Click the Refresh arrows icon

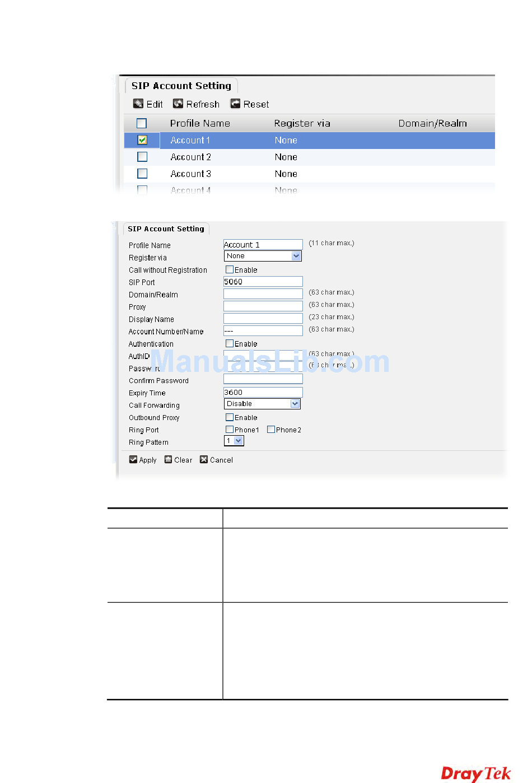[x=178, y=104]
